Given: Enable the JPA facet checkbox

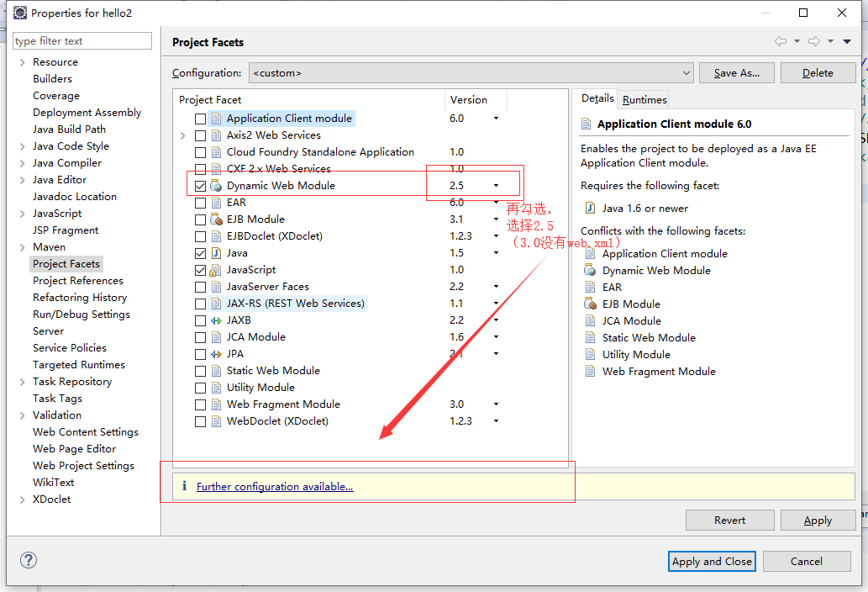Looking at the screenshot, I should coord(200,354).
